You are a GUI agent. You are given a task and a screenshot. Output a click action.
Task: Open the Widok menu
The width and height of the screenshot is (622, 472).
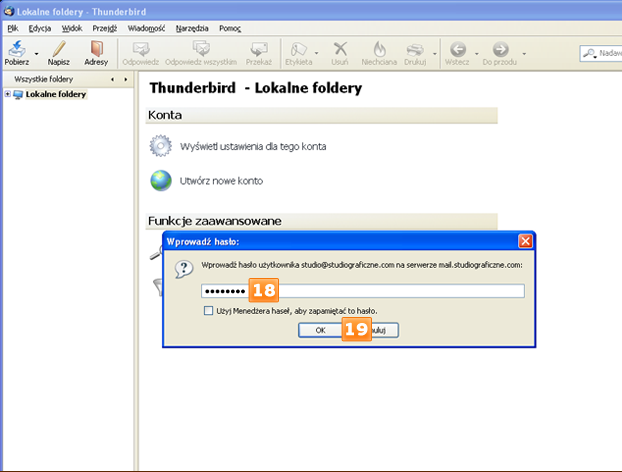[72, 28]
